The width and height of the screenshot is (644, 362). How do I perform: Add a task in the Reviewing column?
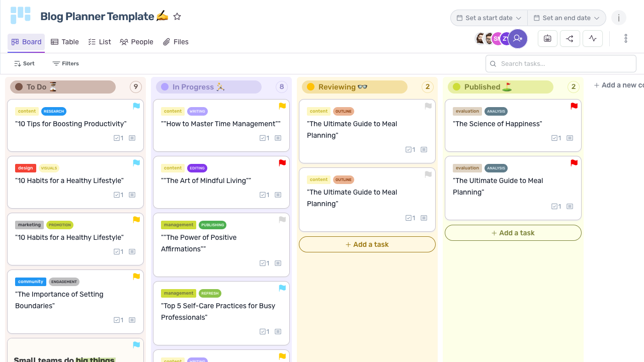[x=367, y=244]
